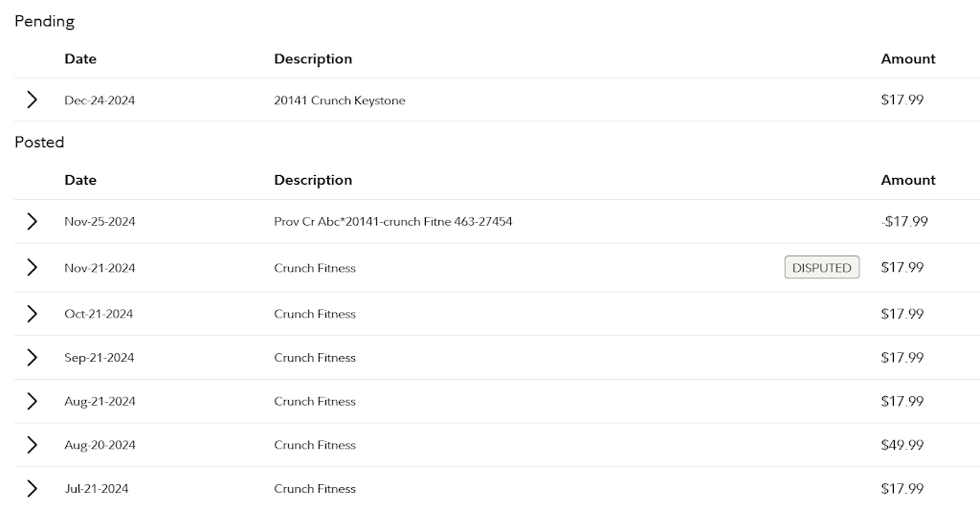Select the Prov Cr Abc*20141-crunch description
This screenshot has height=510, width=980.
coord(392,222)
